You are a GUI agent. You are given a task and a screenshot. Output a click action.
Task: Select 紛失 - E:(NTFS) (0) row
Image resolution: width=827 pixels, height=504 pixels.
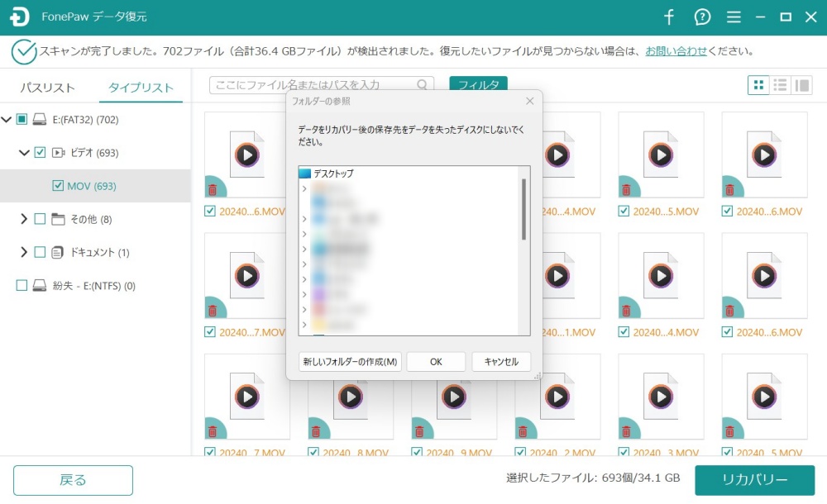coord(95,285)
